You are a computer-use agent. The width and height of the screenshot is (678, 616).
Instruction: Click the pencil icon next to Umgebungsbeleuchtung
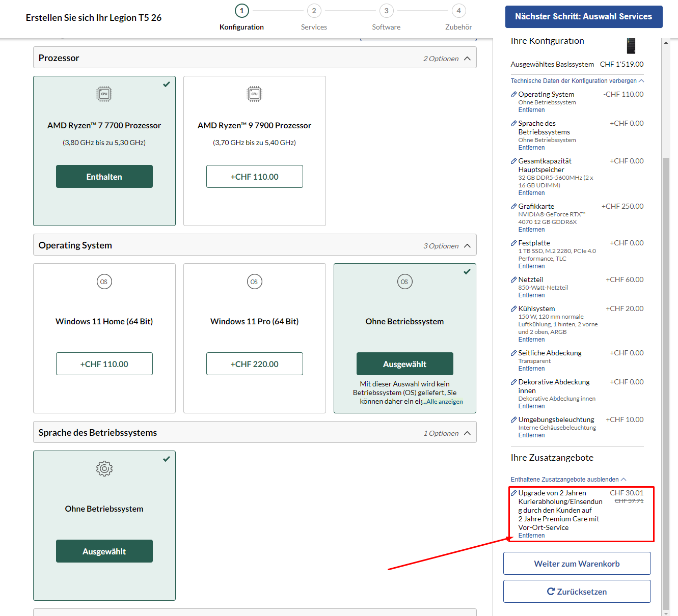514,420
